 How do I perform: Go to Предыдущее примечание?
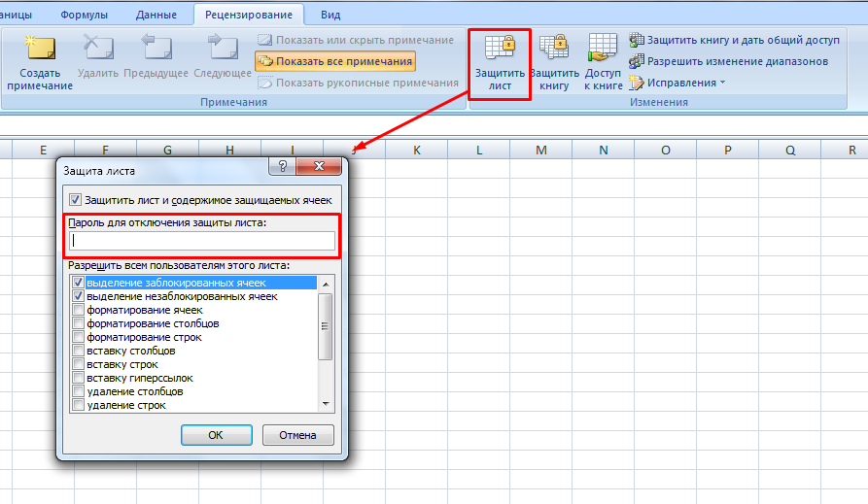click(156, 48)
